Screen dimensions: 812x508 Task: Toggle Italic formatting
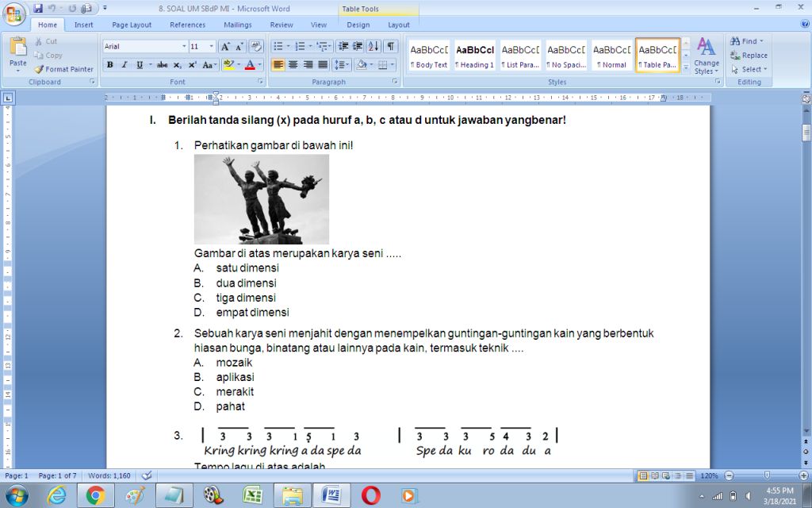pyautogui.click(x=124, y=65)
